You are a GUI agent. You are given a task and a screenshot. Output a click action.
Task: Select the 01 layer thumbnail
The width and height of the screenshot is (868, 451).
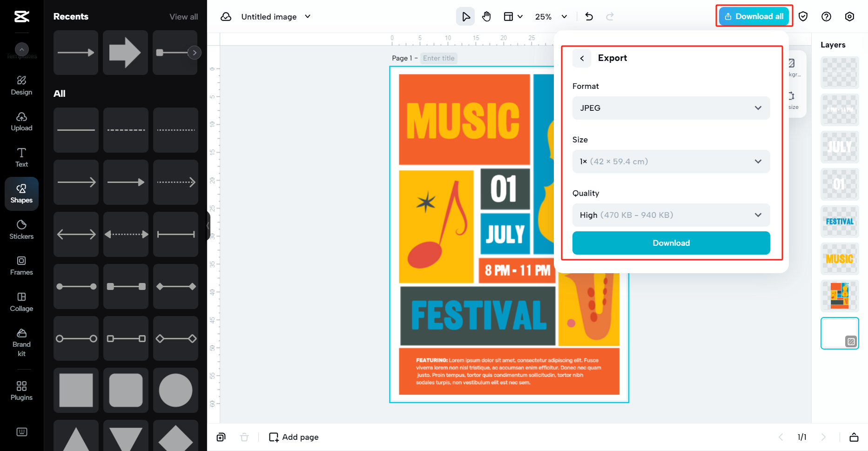840,184
